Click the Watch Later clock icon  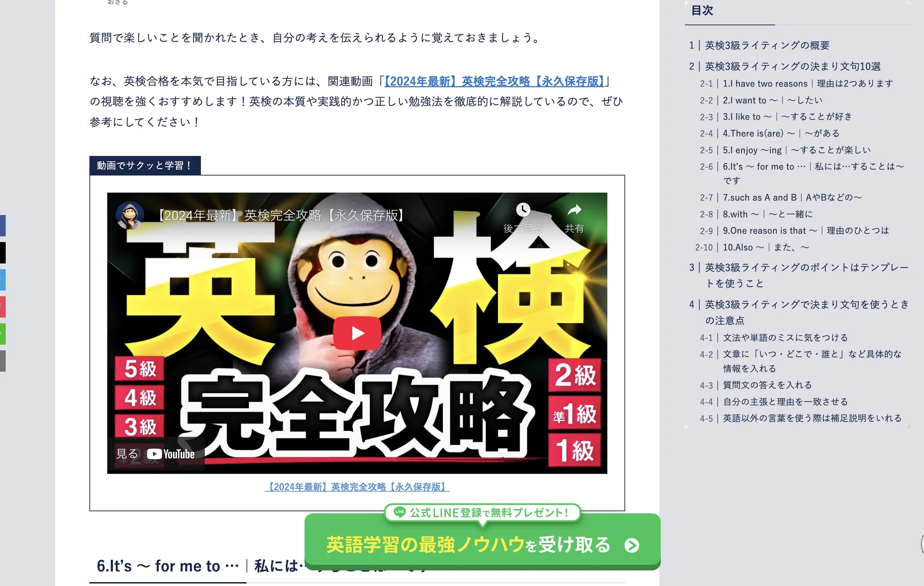tap(523, 210)
